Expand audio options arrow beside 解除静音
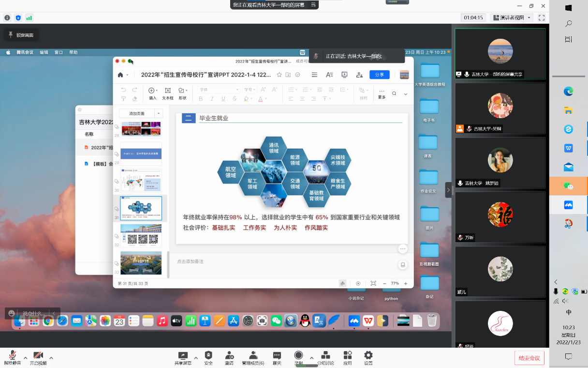Image resolution: width=588 pixels, height=368 pixels. tap(26, 358)
